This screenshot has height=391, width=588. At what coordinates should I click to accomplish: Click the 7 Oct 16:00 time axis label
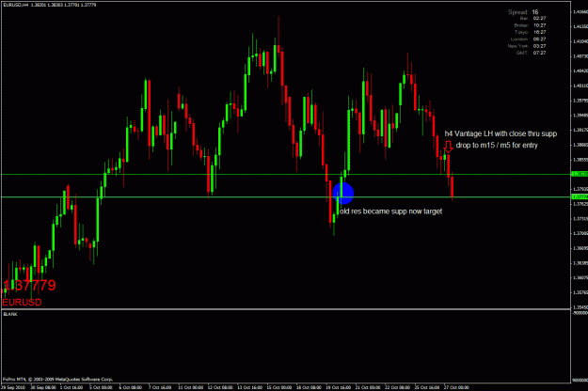coord(160,387)
